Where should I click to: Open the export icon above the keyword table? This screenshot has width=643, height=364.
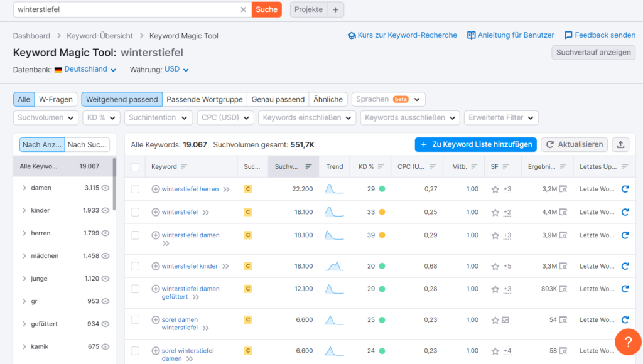tap(620, 144)
